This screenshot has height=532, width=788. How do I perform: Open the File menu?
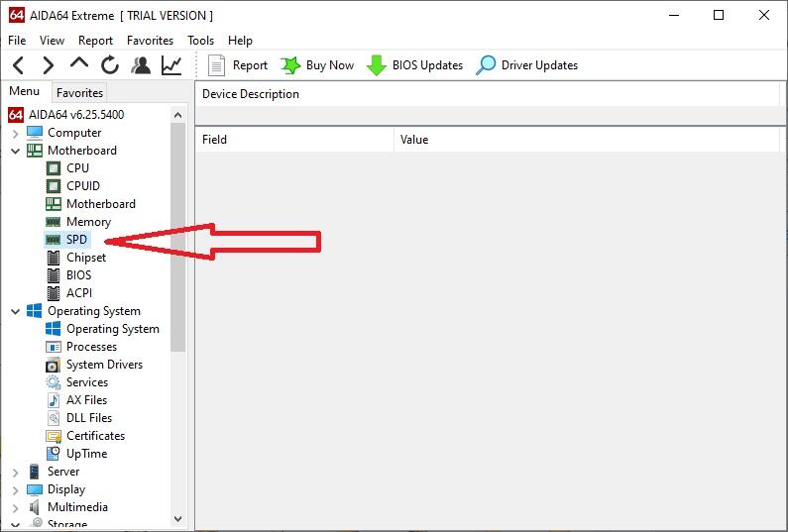(17, 41)
